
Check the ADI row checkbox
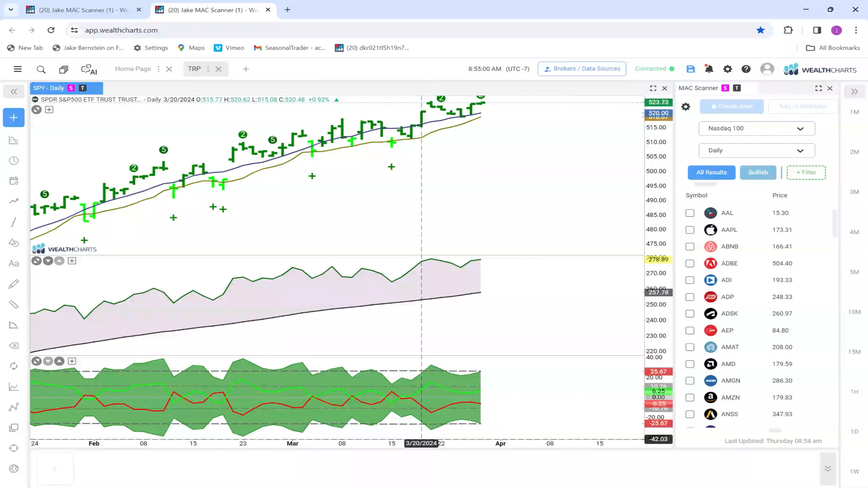coord(689,280)
